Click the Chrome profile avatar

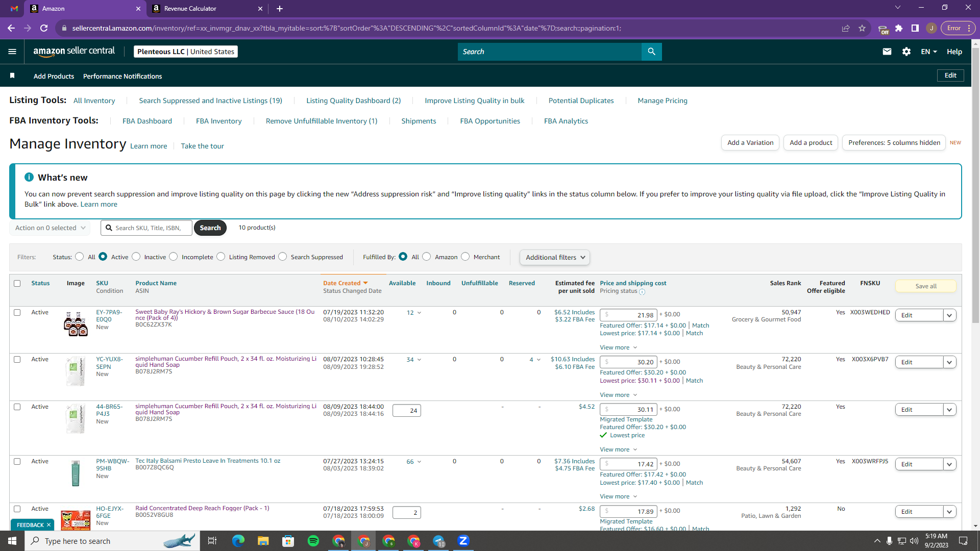coord(932,28)
